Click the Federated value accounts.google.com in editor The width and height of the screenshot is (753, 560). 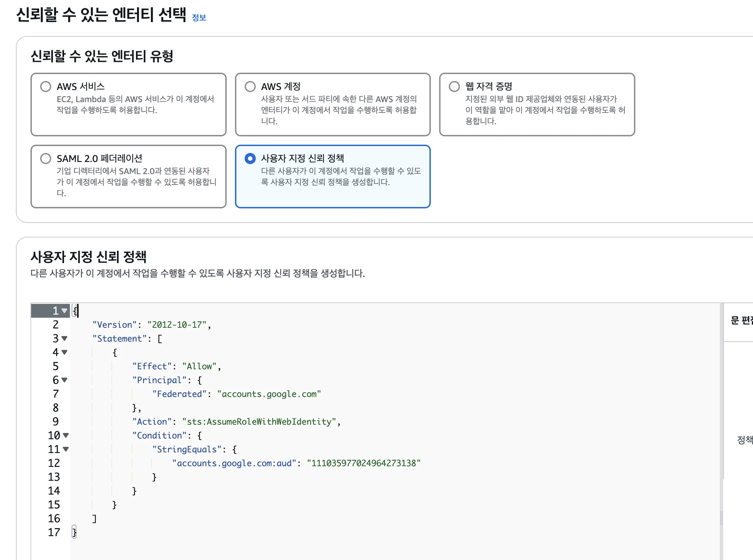[269, 394]
